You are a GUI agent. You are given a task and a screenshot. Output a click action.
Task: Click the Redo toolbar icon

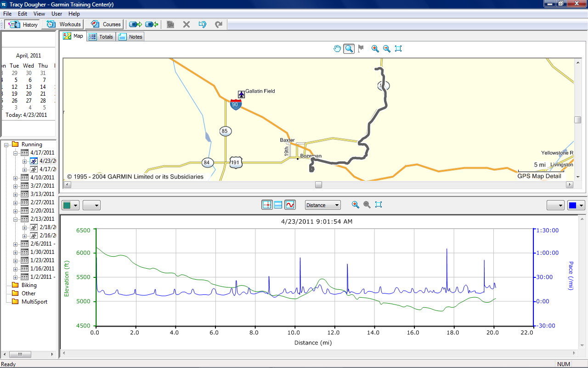click(x=219, y=24)
